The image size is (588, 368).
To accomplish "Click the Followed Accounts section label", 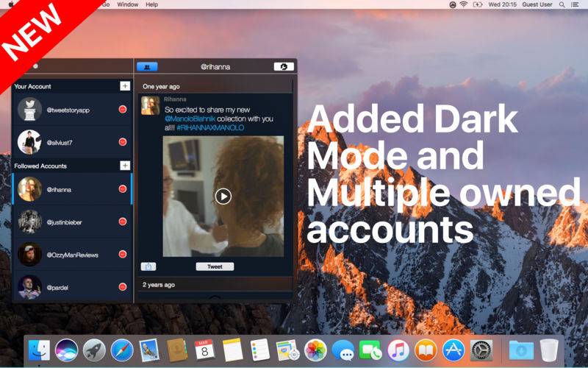I will point(40,166).
